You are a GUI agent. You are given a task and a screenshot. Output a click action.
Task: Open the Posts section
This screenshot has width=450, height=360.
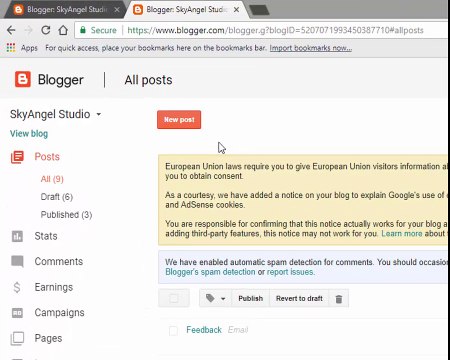click(47, 157)
